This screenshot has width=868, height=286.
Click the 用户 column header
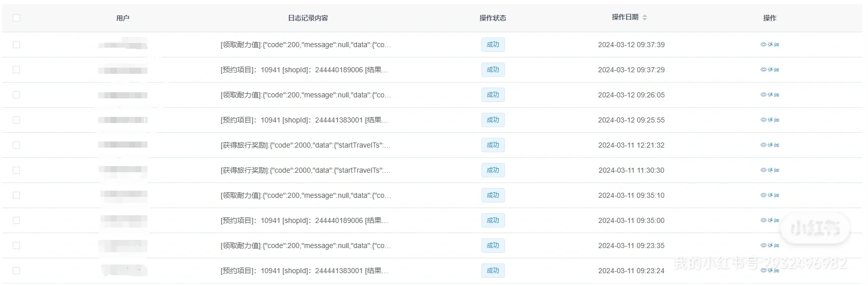(123, 18)
